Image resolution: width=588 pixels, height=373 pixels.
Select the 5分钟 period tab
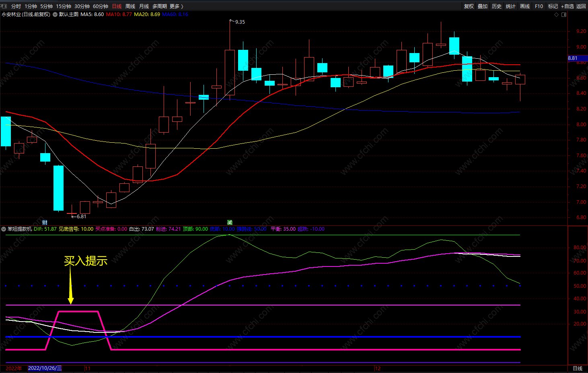tap(46, 6)
